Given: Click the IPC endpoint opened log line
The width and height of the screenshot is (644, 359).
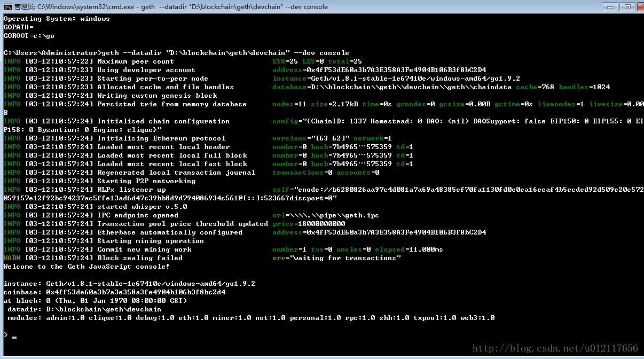Looking at the screenshot, I should pyautogui.click(x=191, y=215).
